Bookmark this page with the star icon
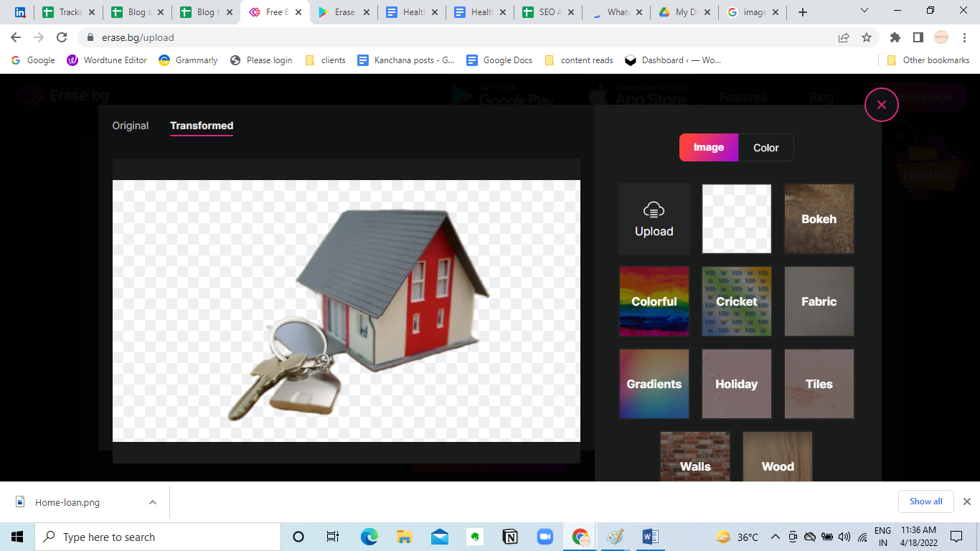Image resolution: width=980 pixels, height=551 pixels. [x=866, y=37]
